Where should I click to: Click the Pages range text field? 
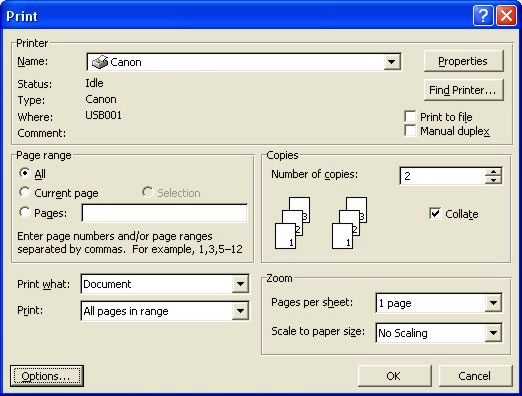164,213
